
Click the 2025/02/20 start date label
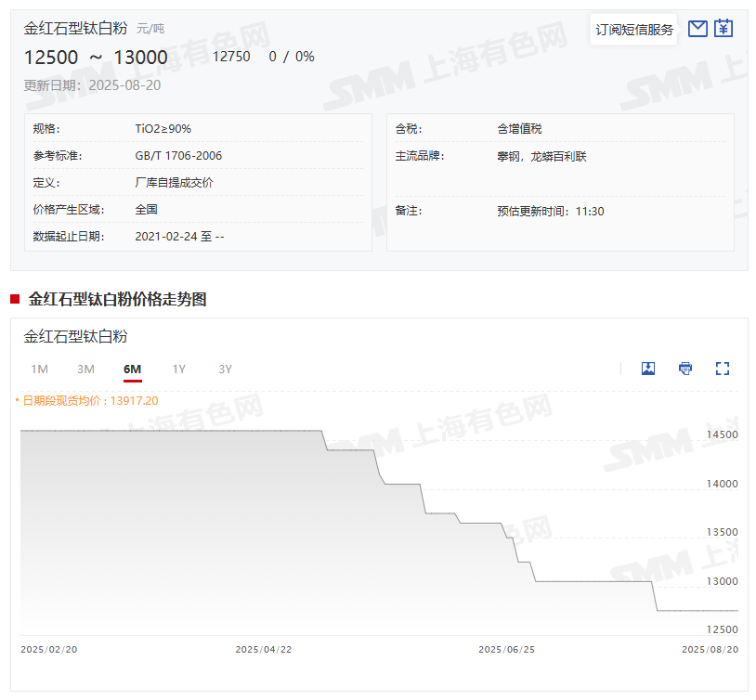(49, 650)
